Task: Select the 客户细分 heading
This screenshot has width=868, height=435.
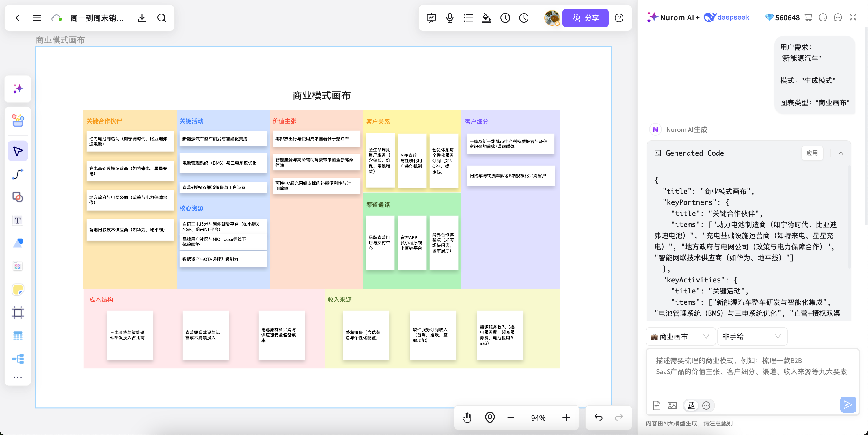Action: 476,121
